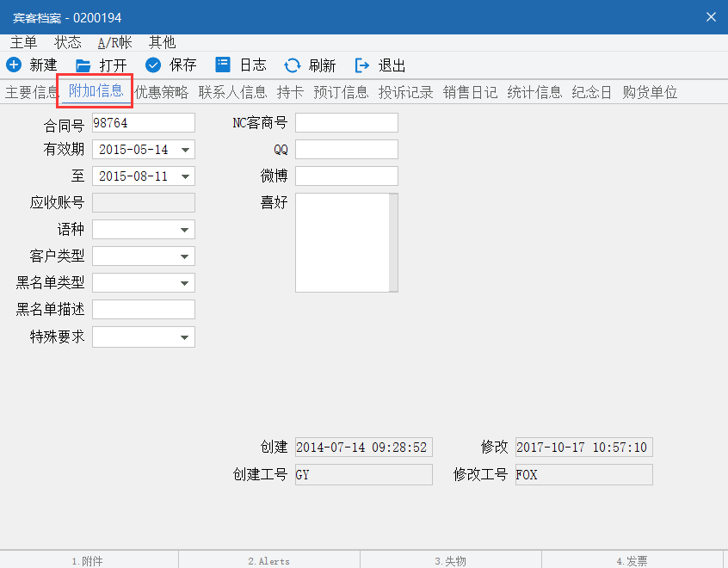Switch to the 联系人信息 tab

tap(232, 92)
